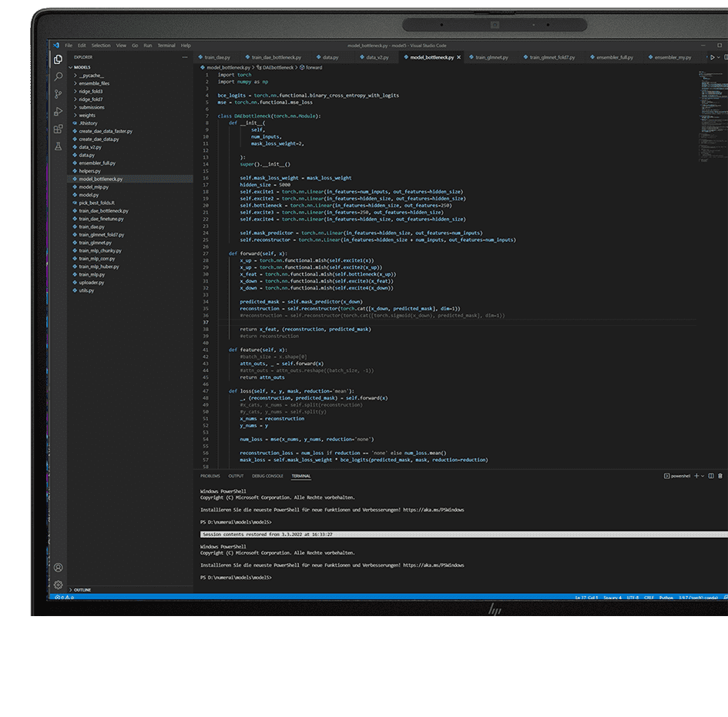Switch to the Problems panel tab
728x717 pixels.
210,476
